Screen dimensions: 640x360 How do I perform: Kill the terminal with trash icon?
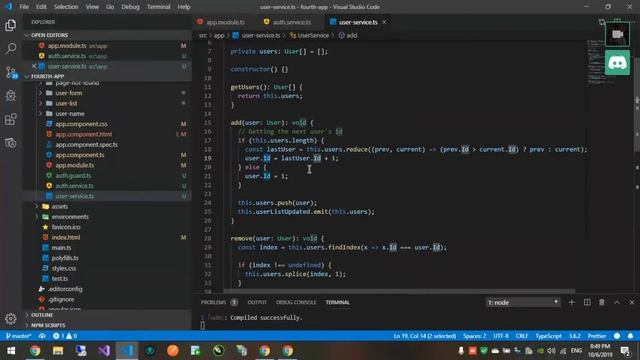point(602,302)
